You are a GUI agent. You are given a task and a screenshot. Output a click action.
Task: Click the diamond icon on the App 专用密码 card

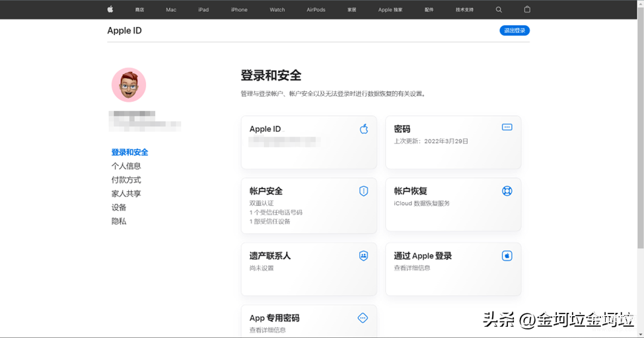tap(363, 318)
